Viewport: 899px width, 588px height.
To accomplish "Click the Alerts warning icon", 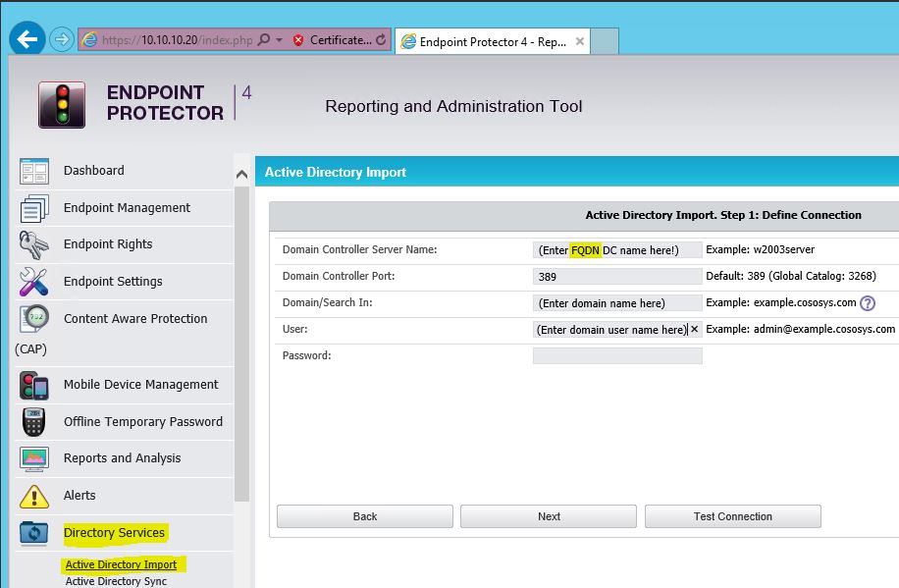I will [x=34, y=496].
